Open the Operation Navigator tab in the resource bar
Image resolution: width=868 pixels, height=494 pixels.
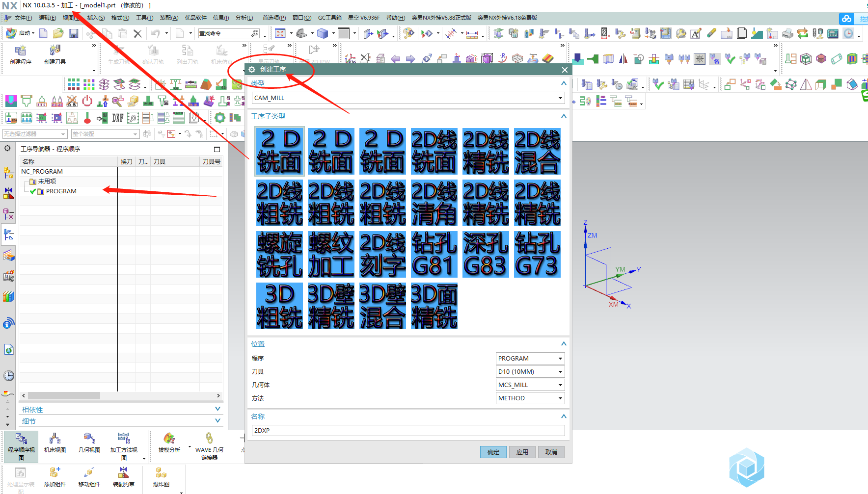click(9, 234)
